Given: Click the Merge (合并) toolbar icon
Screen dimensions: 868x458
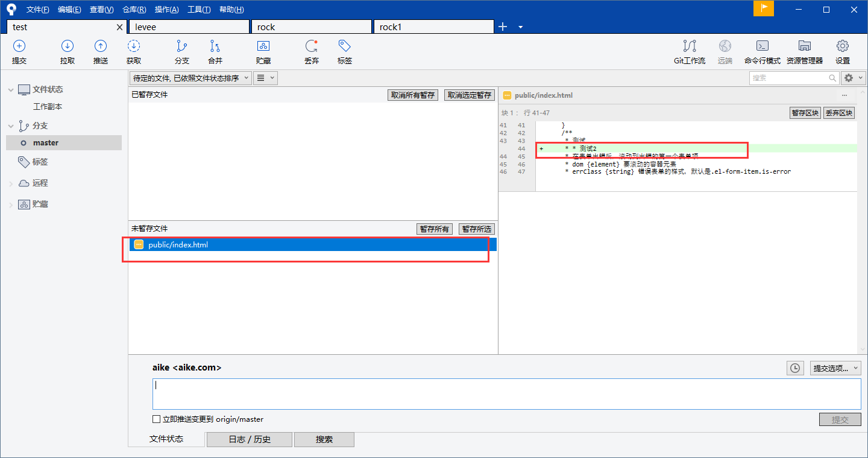Looking at the screenshot, I should 215,46.
